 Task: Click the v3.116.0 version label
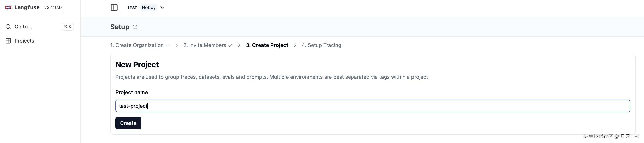(x=53, y=7)
